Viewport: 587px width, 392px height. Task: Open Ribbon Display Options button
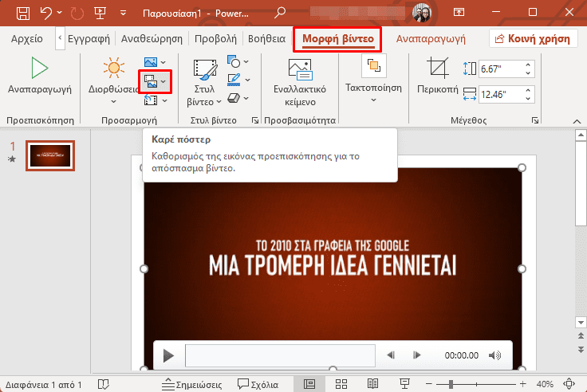[459, 13]
